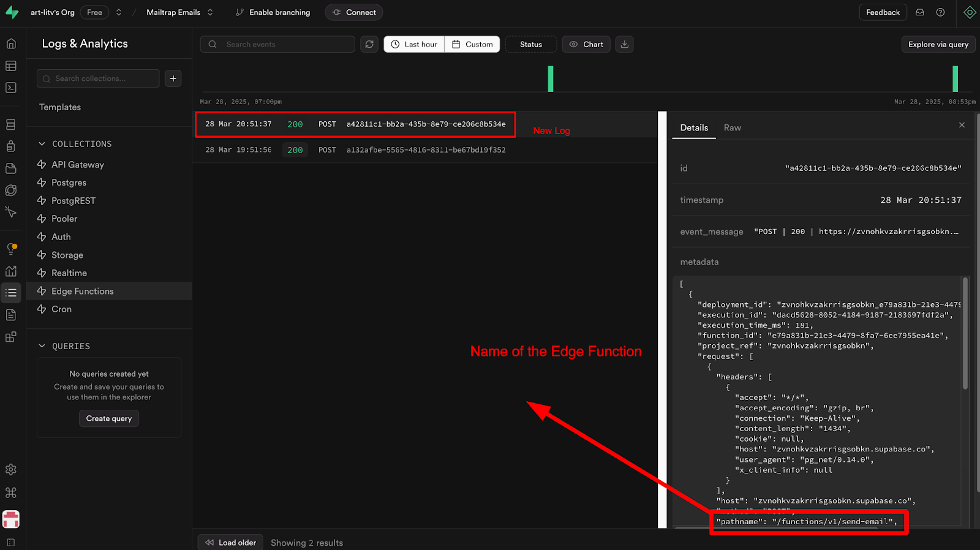
Task: Click the right green chart bar
Action: (x=955, y=79)
